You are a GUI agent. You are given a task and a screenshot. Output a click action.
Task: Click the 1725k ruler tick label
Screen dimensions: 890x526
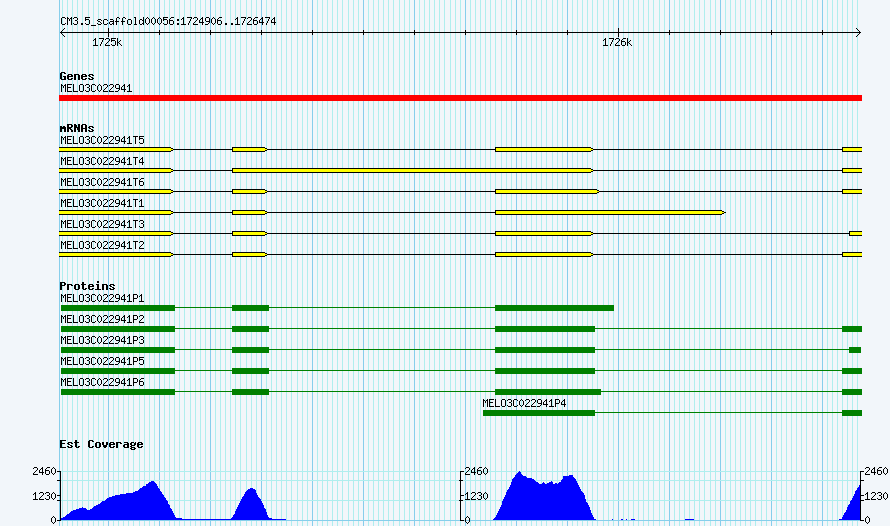pyautogui.click(x=107, y=43)
